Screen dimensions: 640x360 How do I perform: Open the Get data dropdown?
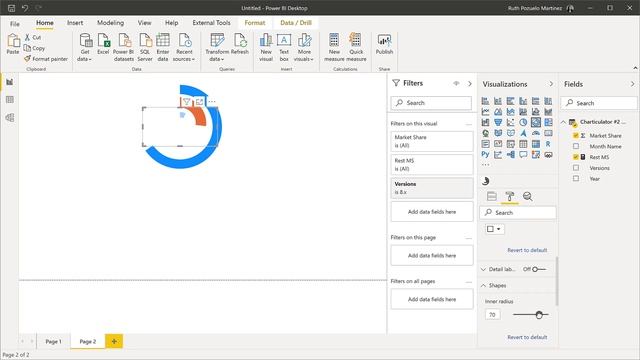[85, 47]
